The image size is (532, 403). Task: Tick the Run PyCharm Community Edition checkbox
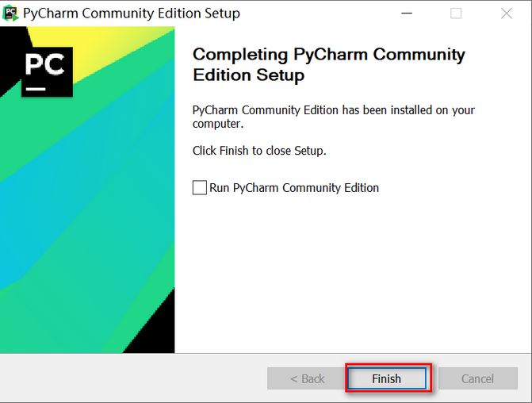tap(200, 187)
